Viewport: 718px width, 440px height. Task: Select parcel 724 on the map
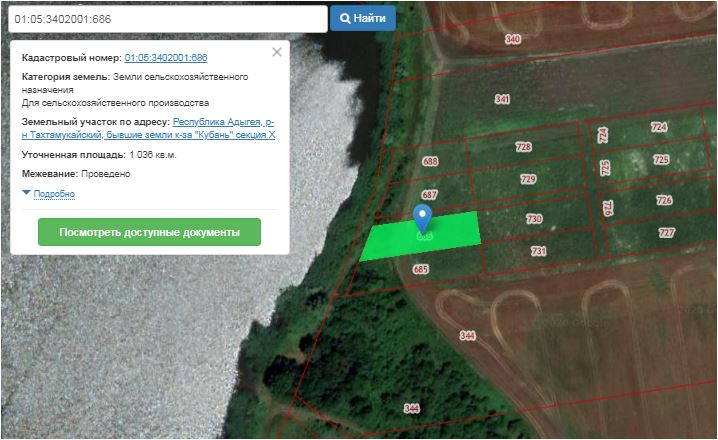pyautogui.click(x=658, y=127)
